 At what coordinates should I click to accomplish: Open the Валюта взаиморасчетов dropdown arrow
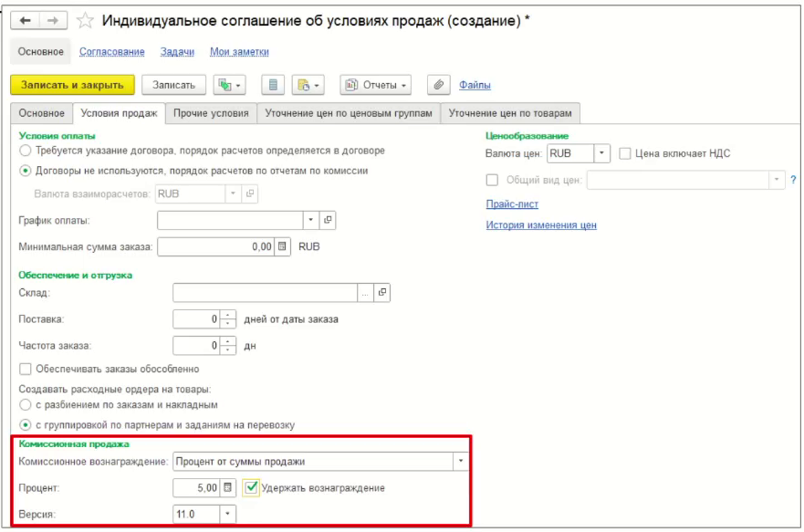tap(233, 193)
